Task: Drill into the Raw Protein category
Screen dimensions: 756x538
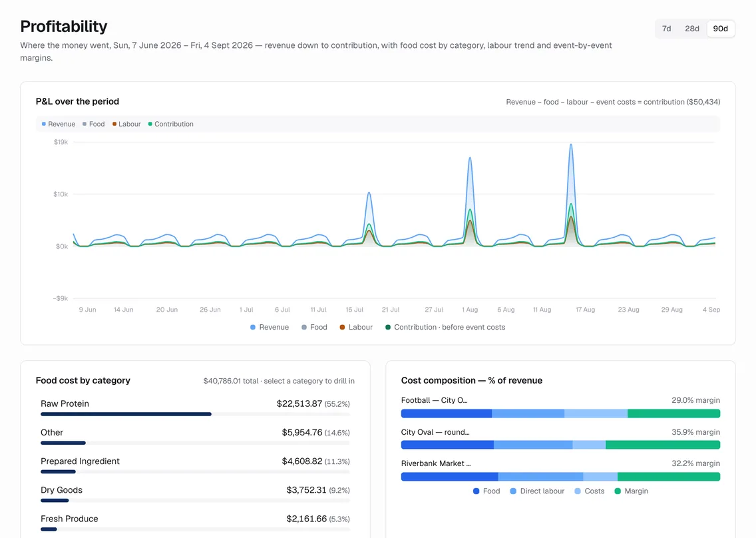Action: point(195,407)
